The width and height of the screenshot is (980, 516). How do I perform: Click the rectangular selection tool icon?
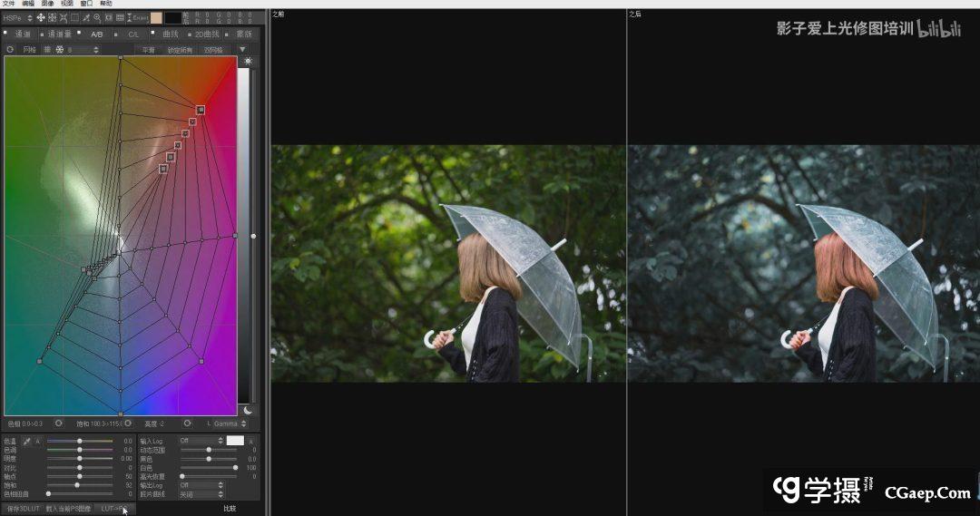(x=74, y=17)
